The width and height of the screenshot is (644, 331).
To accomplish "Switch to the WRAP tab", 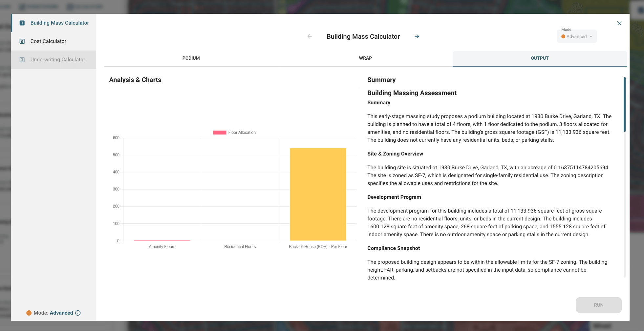I will pyautogui.click(x=365, y=58).
